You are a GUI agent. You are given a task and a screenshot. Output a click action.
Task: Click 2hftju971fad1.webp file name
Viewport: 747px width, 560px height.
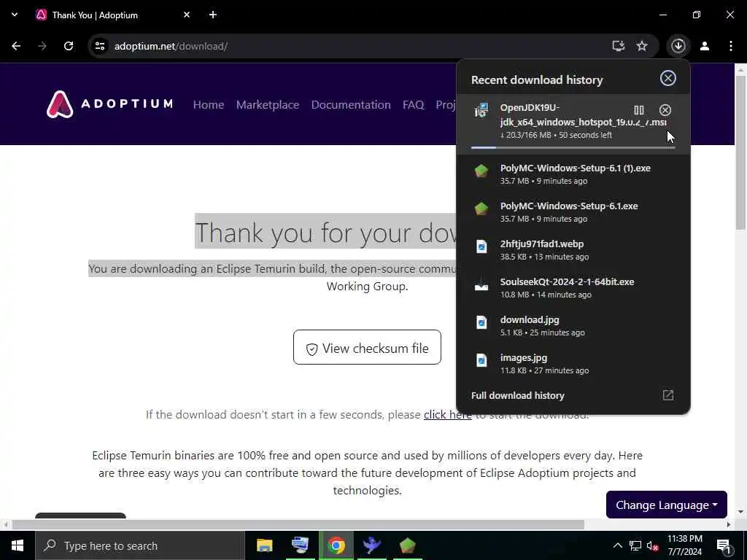tap(542, 244)
